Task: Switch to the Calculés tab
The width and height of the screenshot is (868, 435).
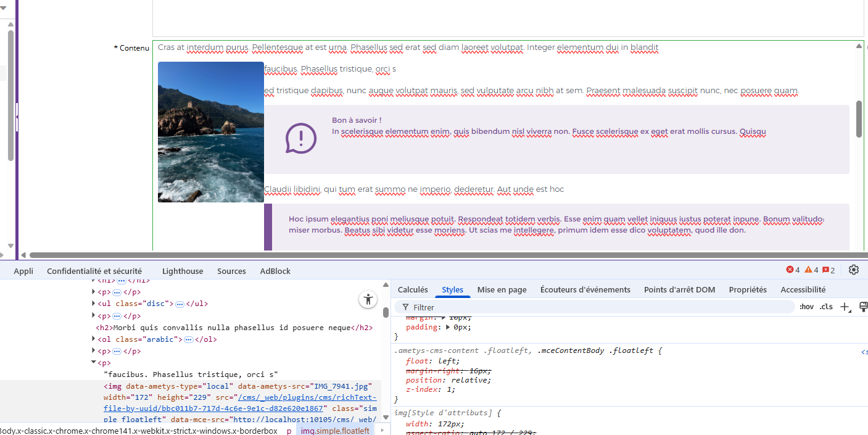Action: 413,289
